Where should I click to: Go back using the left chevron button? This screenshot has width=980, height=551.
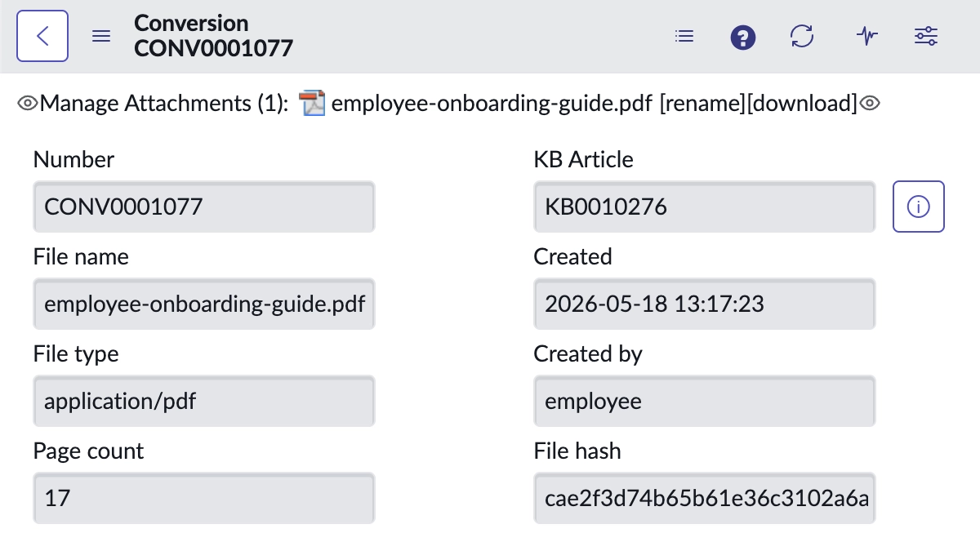pyautogui.click(x=42, y=36)
